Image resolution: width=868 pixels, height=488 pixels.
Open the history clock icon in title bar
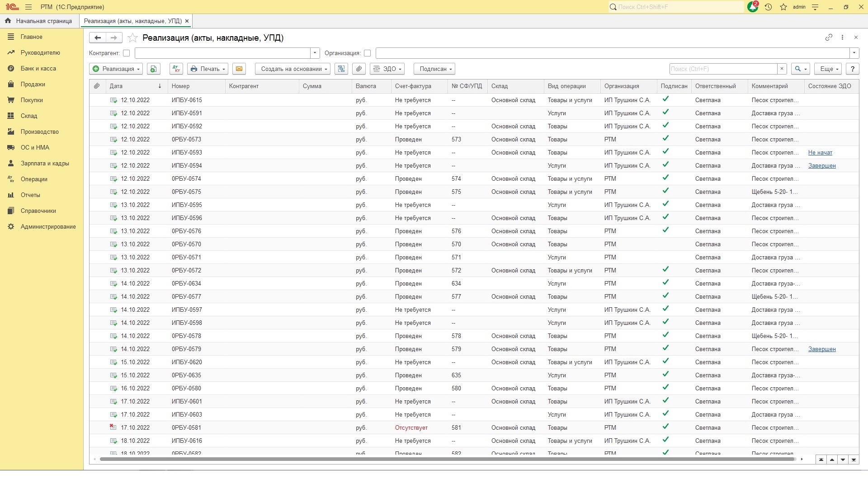tap(768, 7)
